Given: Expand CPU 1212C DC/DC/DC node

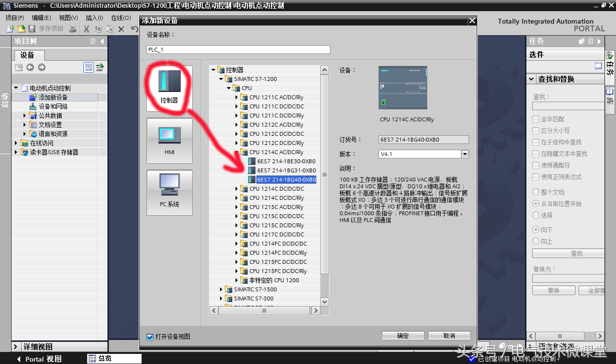Looking at the screenshot, I should click(236, 134).
